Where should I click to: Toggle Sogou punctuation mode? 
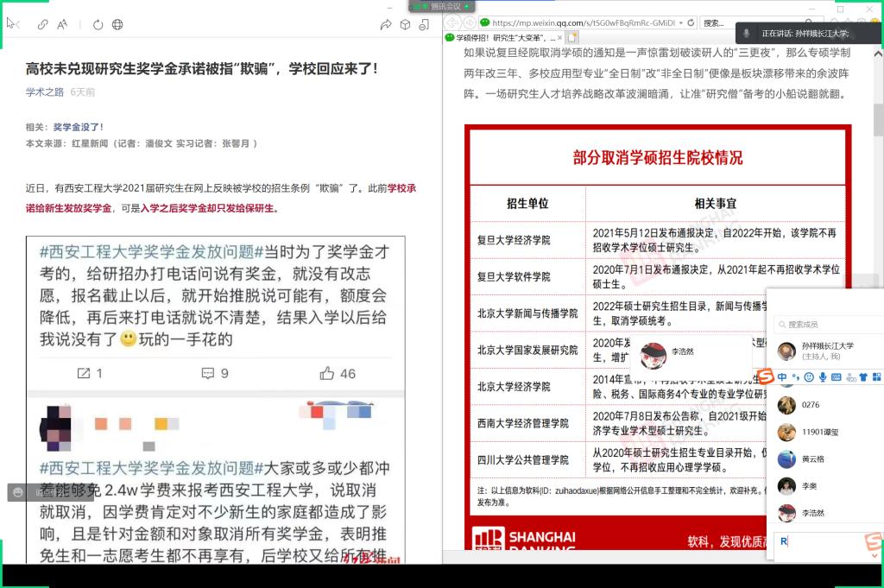click(795, 377)
